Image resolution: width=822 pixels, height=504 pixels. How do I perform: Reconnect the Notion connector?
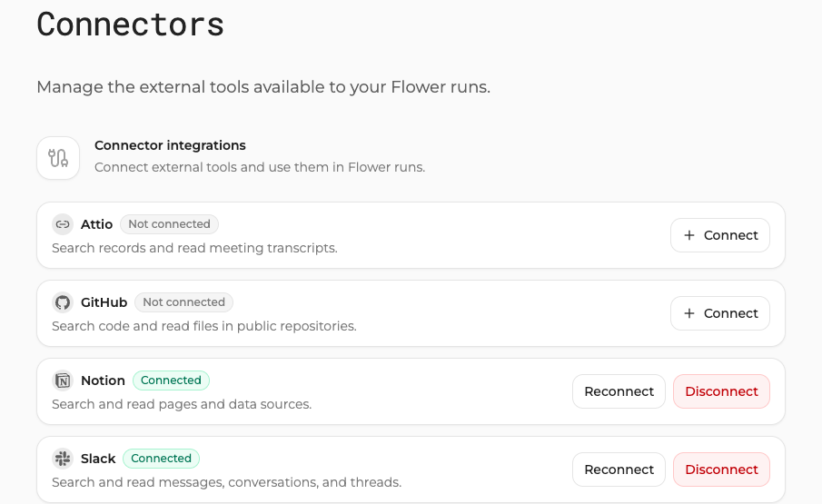(x=619, y=391)
